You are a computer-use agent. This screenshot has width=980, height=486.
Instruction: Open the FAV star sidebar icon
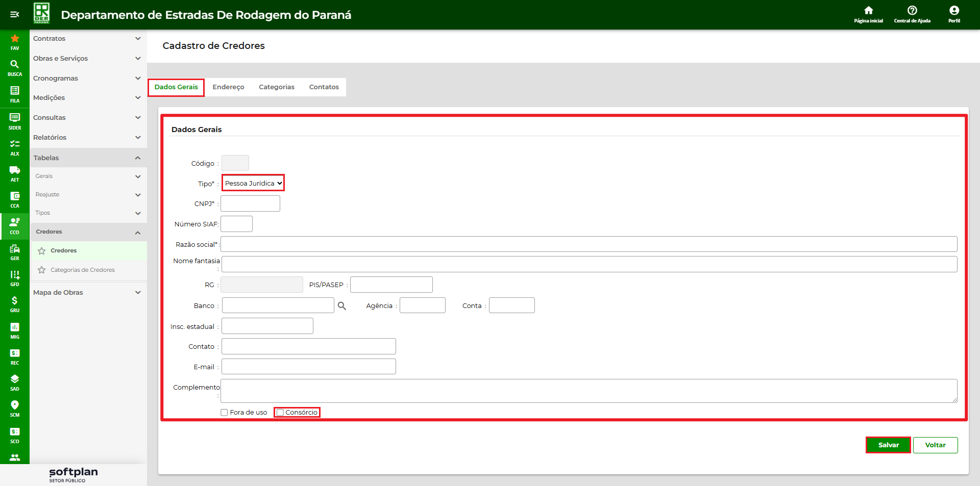[x=15, y=39]
